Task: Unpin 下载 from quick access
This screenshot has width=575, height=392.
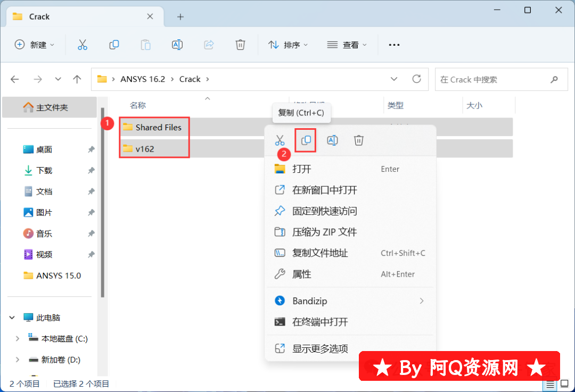Action: pos(91,170)
